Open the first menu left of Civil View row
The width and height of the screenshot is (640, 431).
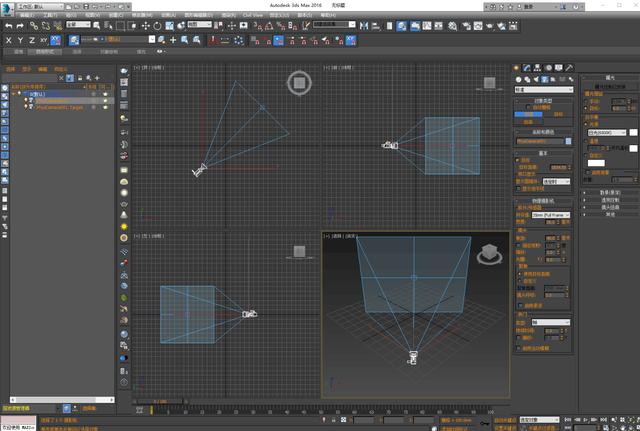point(228,15)
